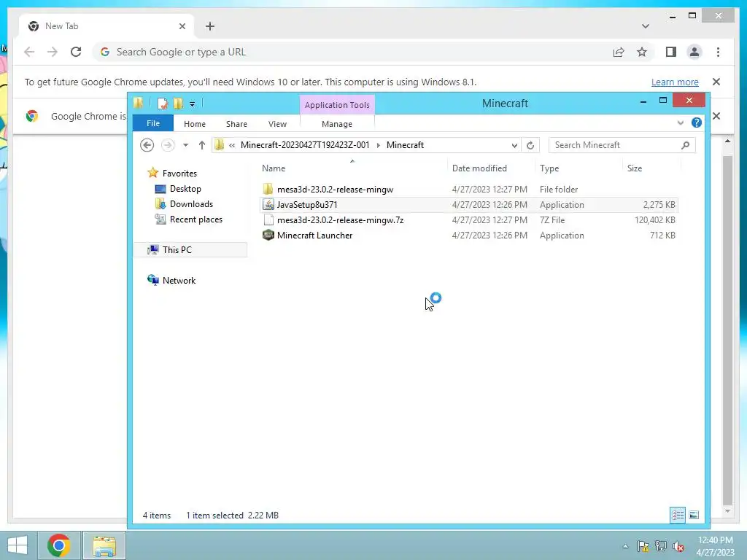Image resolution: width=747 pixels, height=560 pixels.
Task: Switch to Large icons view in status bar
Action: (694, 515)
